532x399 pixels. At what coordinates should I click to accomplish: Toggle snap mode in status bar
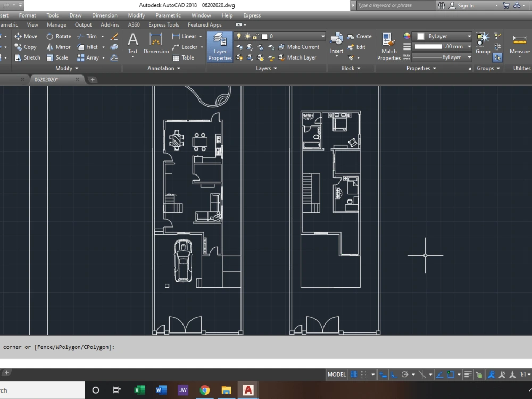click(364, 375)
